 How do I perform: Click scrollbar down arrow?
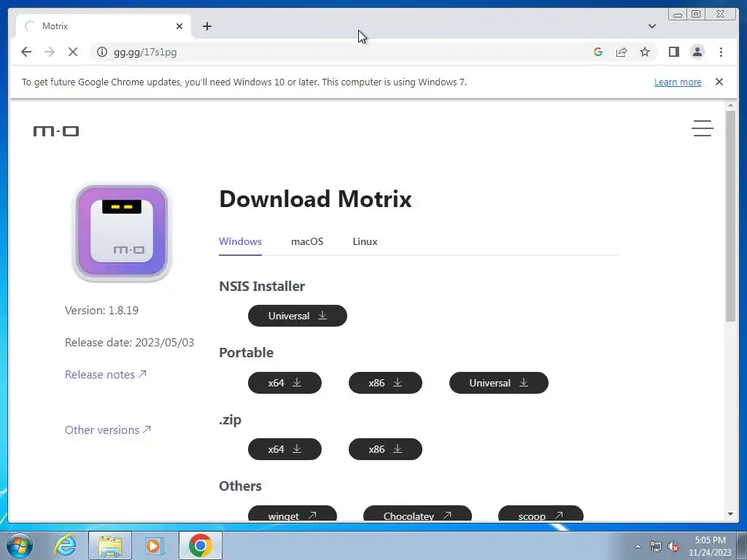click(731, 514)
